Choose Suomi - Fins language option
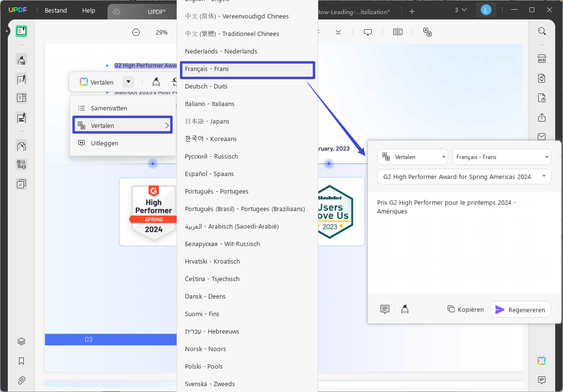 point(247,314)
